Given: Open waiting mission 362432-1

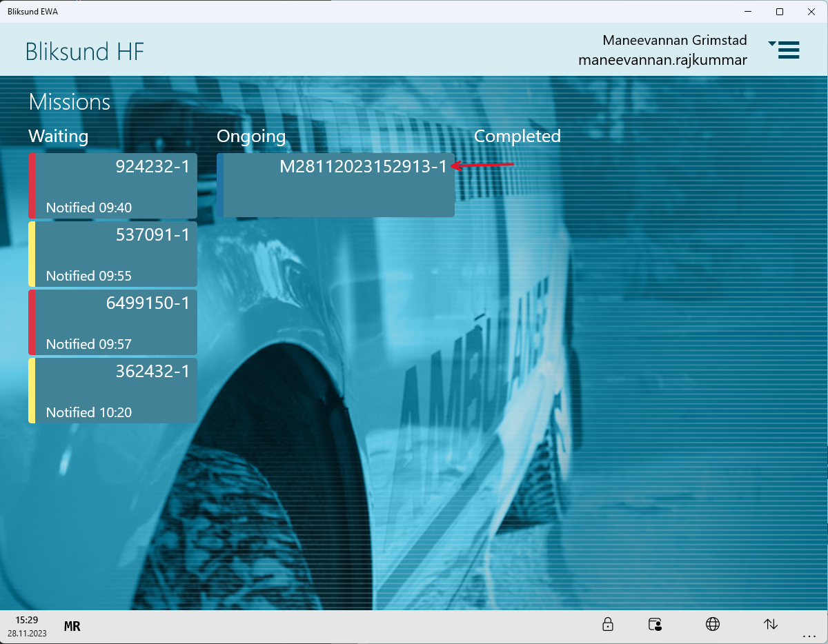Looking at the screenshot, I should pos(113,391).
